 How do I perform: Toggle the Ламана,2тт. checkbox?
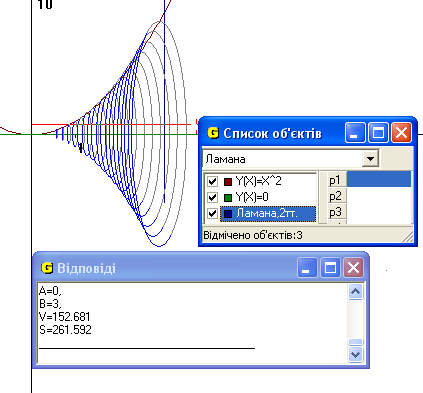212,213
